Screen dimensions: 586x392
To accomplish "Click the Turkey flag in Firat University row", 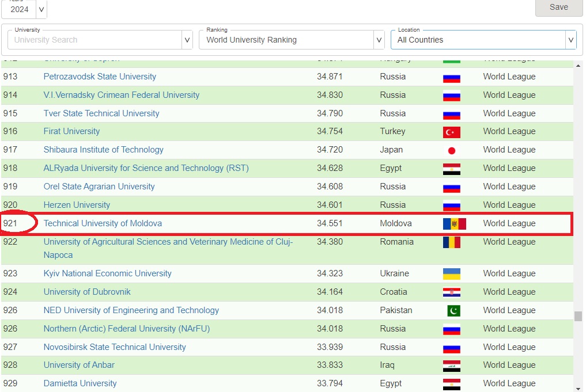I will 451,132.
